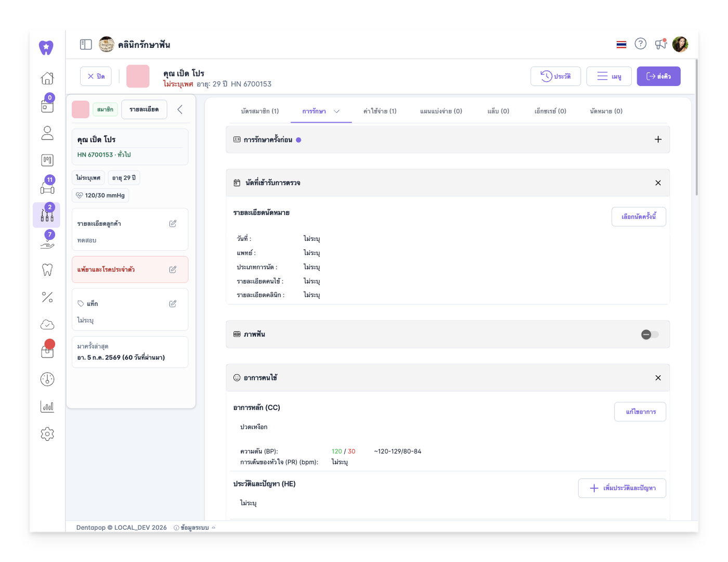Switch to the เอ็กซเรย์ (0) tab
This screenshot has height=562, width=728.
click(550, 111)
